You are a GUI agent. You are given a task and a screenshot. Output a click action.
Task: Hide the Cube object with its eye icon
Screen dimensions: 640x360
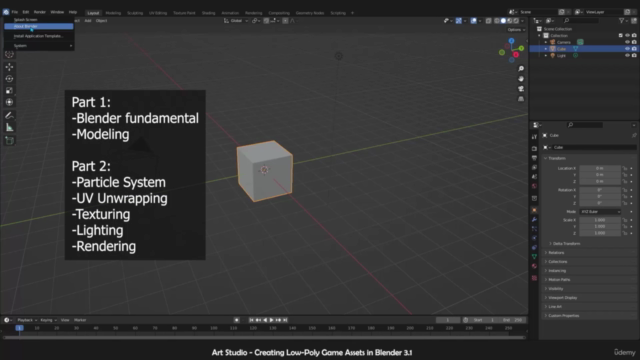(627, 49)
